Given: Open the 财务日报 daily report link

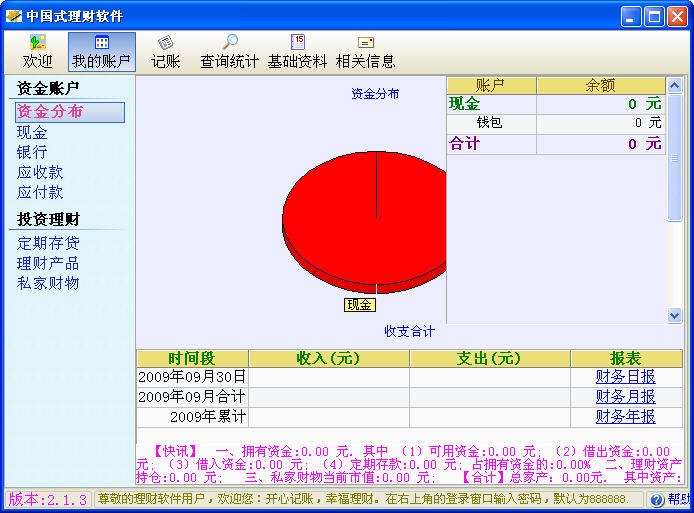Looking at the screenshot, I should (625, 377).
